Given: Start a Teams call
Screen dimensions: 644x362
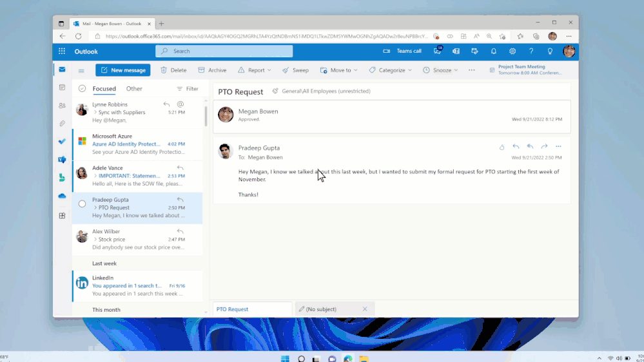Looking at the screenshot, I should pyautogui.click(x=402, y=51).
